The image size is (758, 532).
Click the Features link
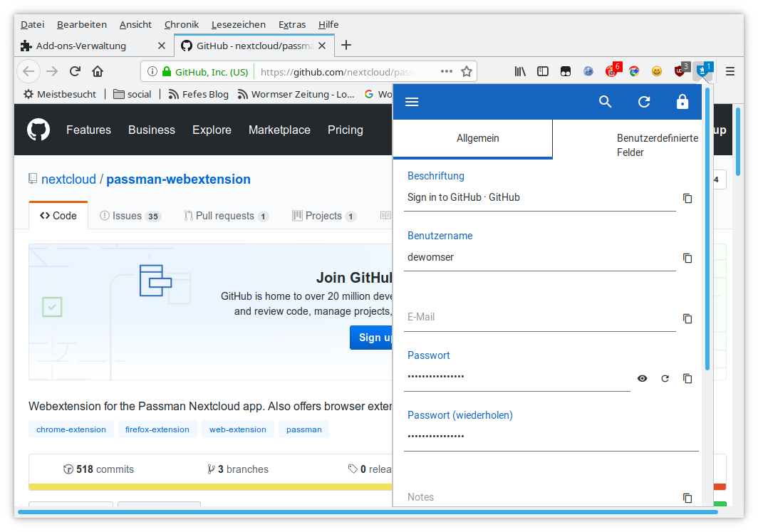point(88,130)
